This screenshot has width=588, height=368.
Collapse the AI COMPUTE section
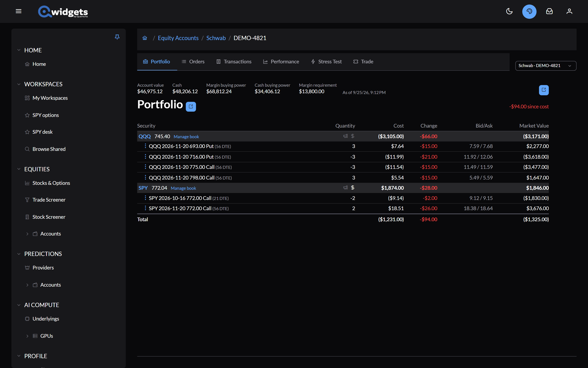(x=19, y=305)
